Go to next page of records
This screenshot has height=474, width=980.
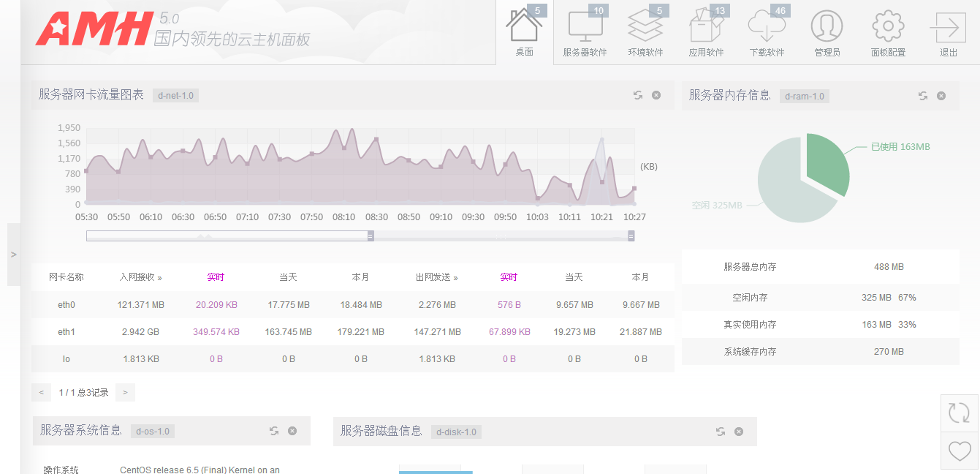(x=125, y=393)
